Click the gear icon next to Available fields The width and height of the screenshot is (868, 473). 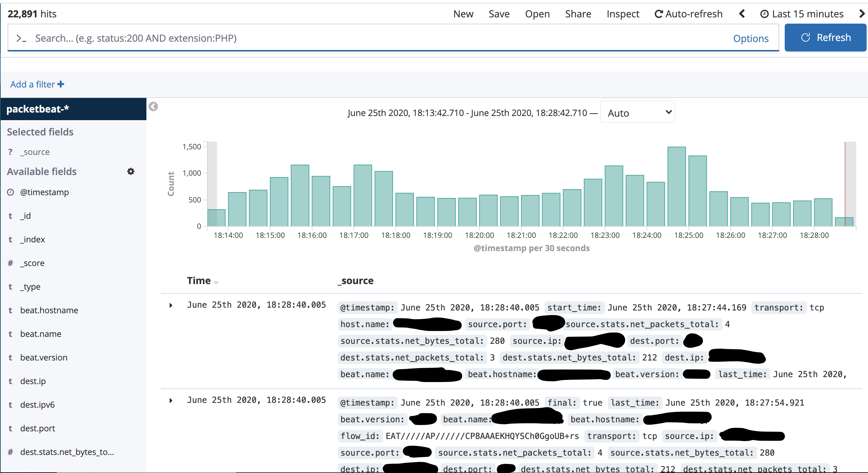tap(131, 172)
